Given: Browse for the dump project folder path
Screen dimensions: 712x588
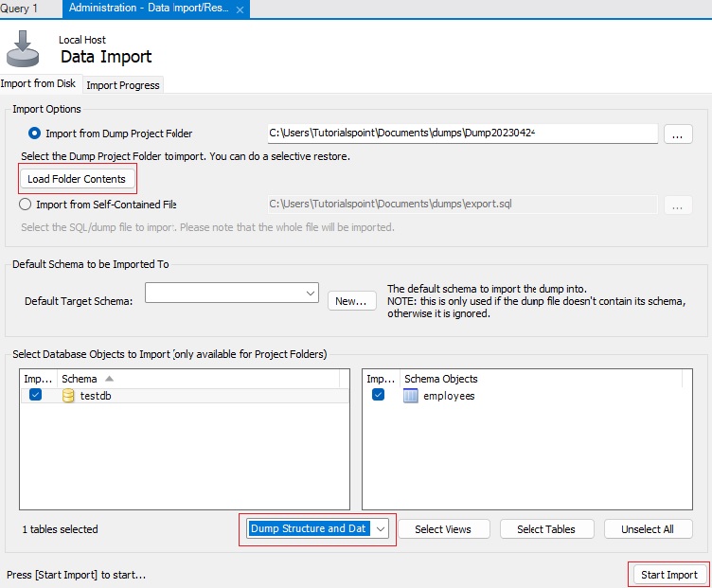Looking at the screenshot, I should pyautogui.click(x=678, y=134).
